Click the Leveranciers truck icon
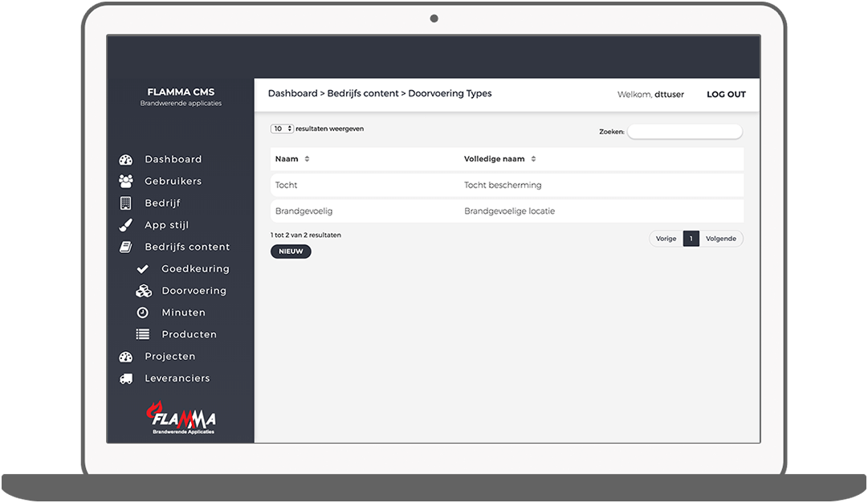 [x=126, y=379]
